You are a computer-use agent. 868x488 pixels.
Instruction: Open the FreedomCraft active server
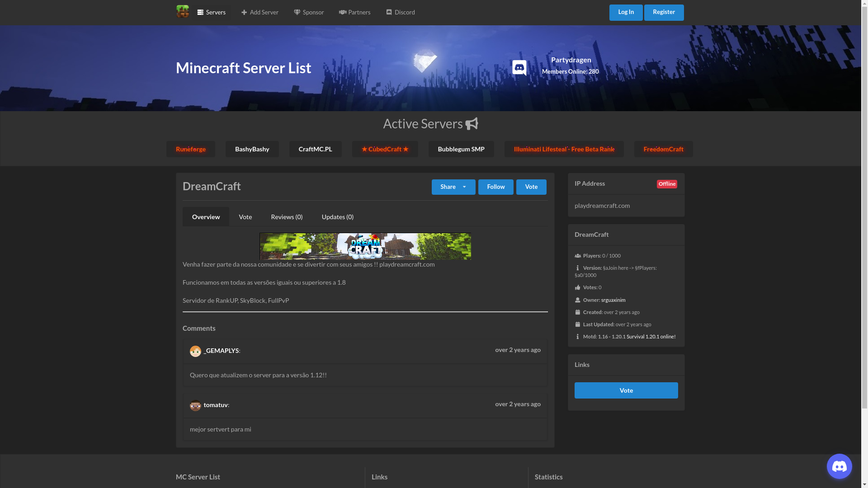coord(664,149)
